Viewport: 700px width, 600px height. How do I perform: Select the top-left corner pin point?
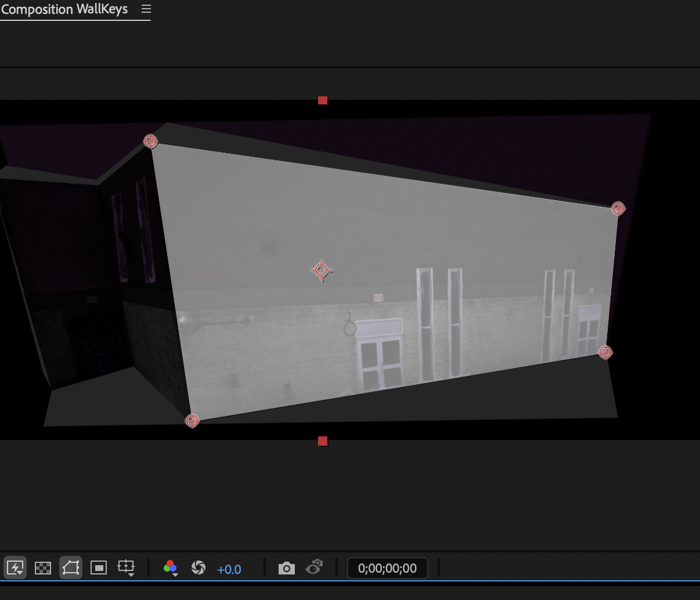151,140
